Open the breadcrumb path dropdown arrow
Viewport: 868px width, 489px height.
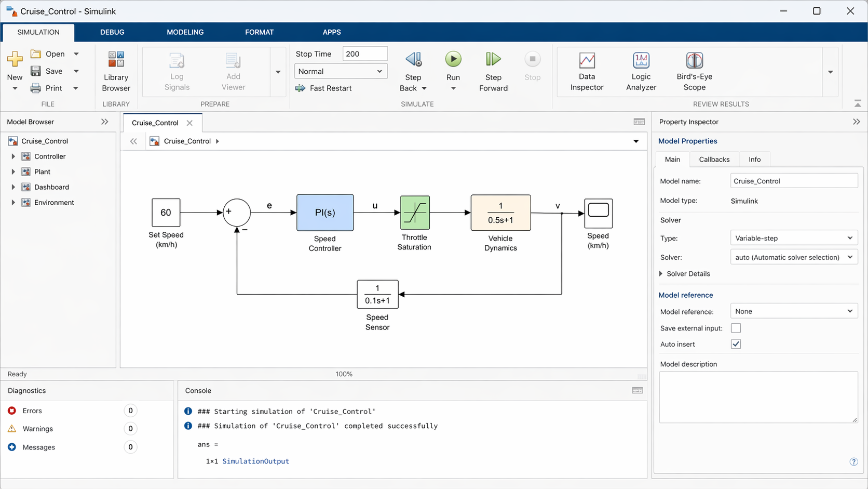click(636, 141)
